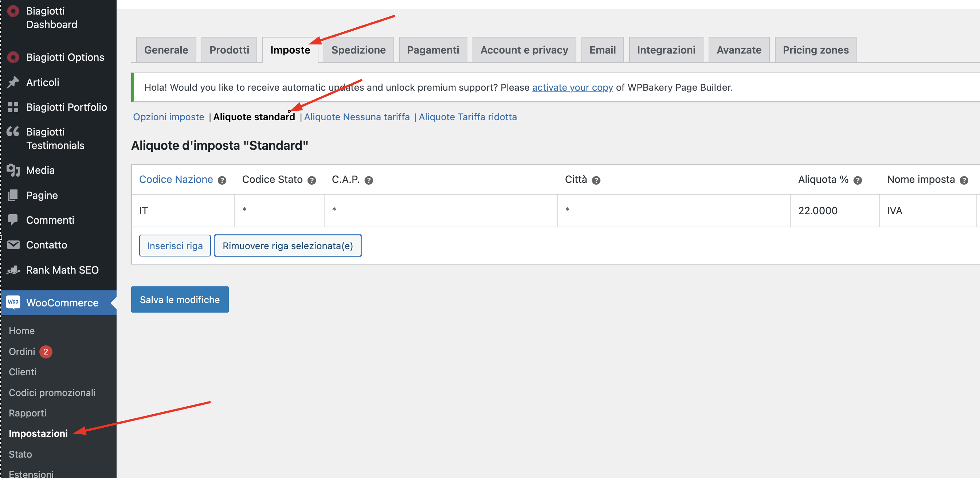Show help for Codice Nazione column
This screenshot has height=478, width=980.
(222, 180)
